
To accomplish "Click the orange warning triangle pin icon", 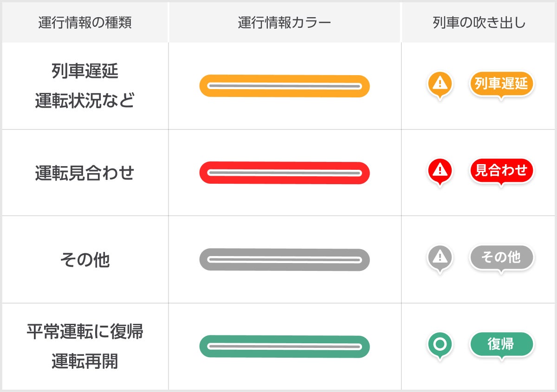I will (x=440, y=84).
